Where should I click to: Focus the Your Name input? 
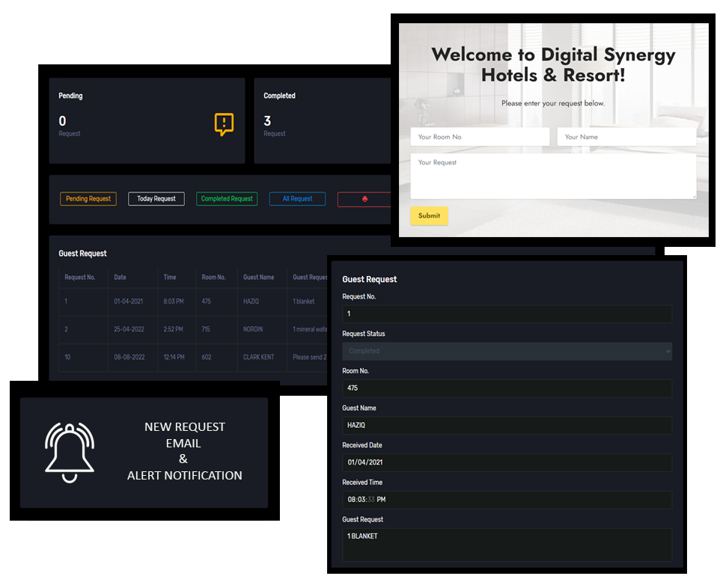626,137
